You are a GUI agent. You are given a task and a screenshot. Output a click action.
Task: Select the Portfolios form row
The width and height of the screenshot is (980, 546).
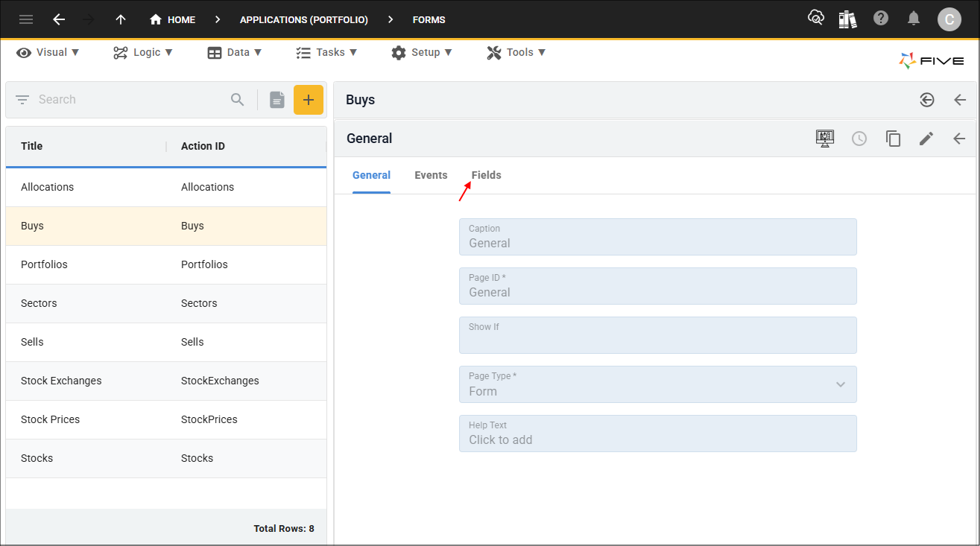pyautogui.click(x=166, y=264)
